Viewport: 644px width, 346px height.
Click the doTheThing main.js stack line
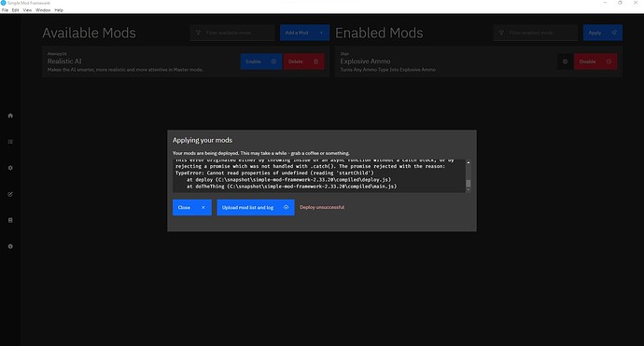click(291, 187)
